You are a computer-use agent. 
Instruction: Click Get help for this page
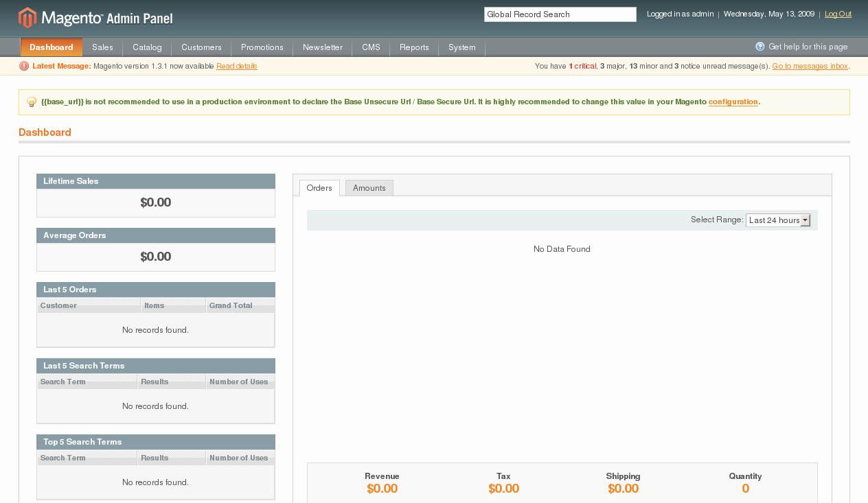pyautogui.click(x=808, y=47)
